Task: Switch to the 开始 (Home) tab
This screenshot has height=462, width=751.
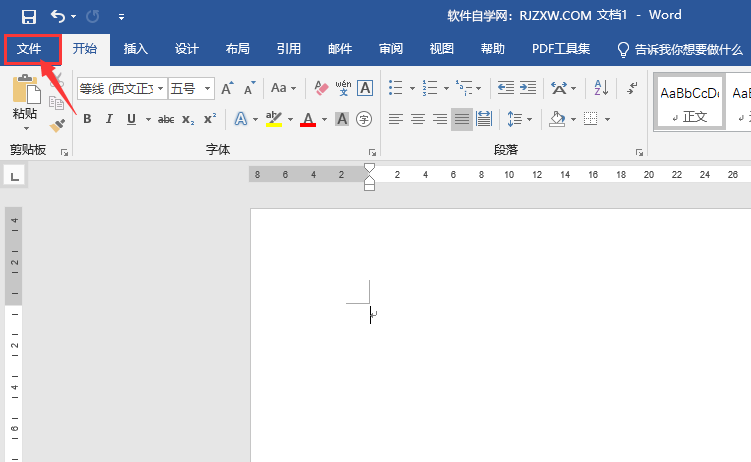Action: point(85,49)
